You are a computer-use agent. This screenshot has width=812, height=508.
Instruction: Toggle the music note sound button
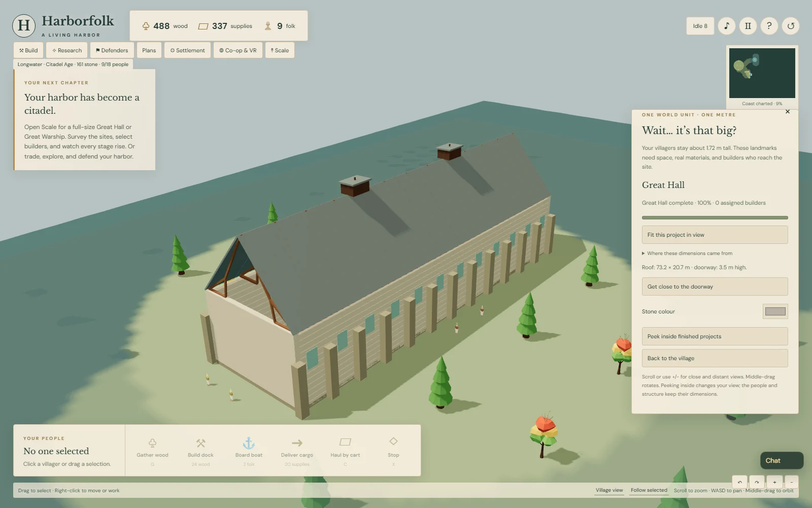(727, 26)
